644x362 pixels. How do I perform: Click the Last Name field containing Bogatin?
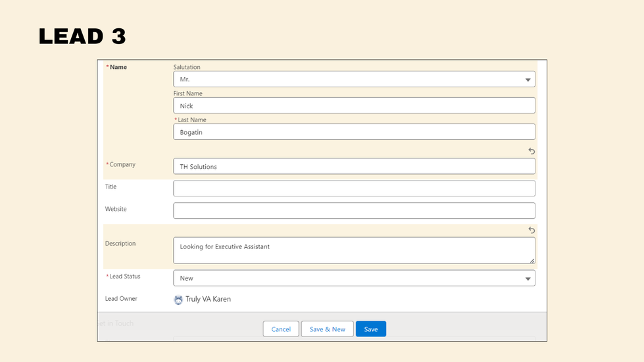[x=354, y=132]
